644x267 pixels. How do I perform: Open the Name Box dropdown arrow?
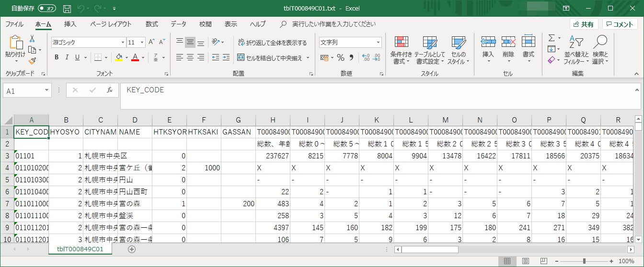pyautogui.click(x=46, y=90)
